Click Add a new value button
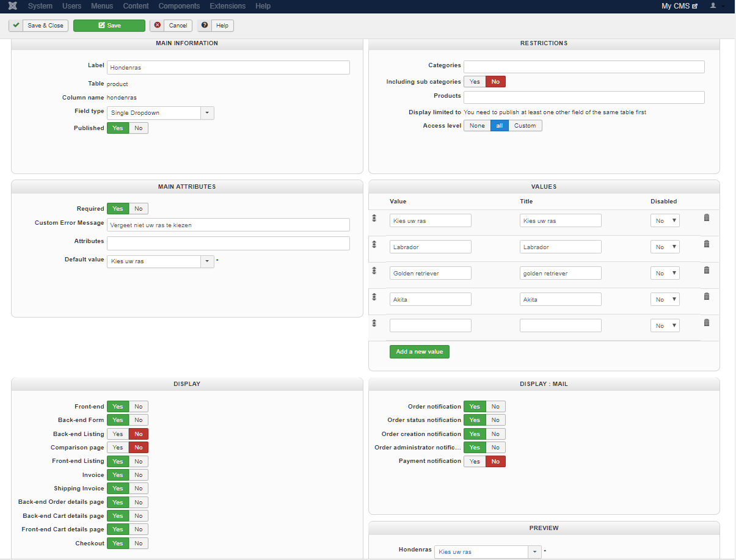The image size is (736, 560). click(419, 352)
